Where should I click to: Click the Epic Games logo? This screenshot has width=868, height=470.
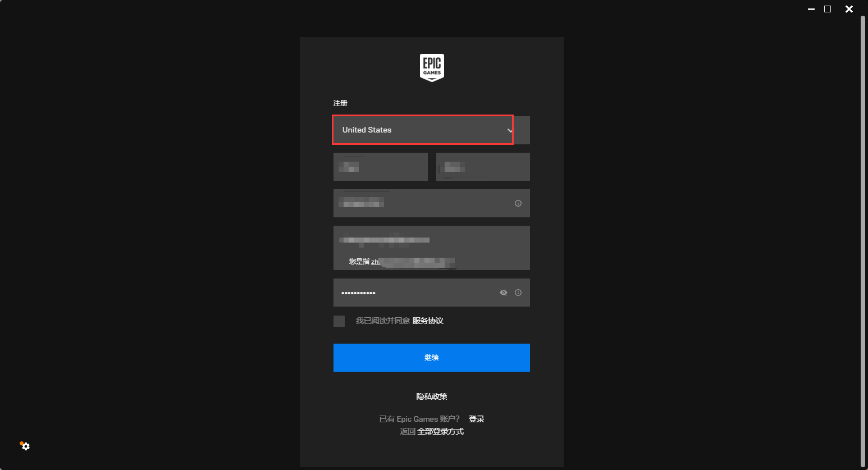[432, 68]
